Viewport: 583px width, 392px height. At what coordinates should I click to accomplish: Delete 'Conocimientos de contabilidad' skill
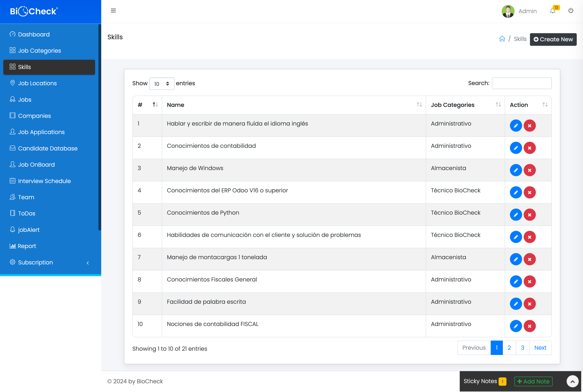pyautogui.click(x=530, y=148)
